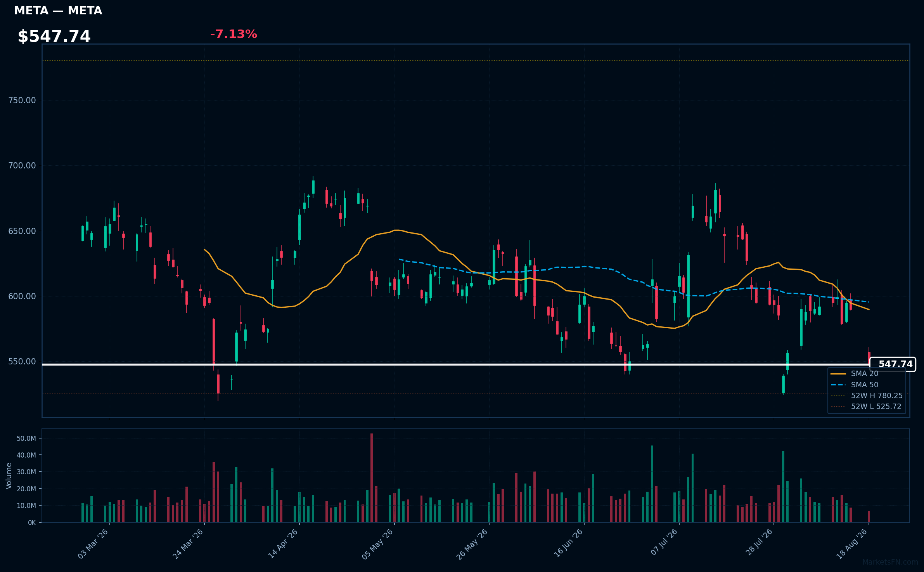The width and height of the screenshot is (924, 572).
Task: Click the "14 Apr '26" date label
Action: tap(283, 544)
